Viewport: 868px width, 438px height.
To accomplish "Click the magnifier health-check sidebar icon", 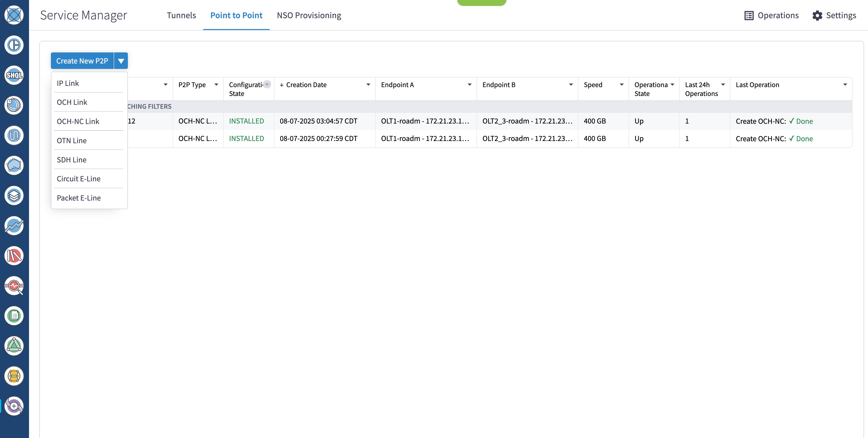I will pos(14,286).
